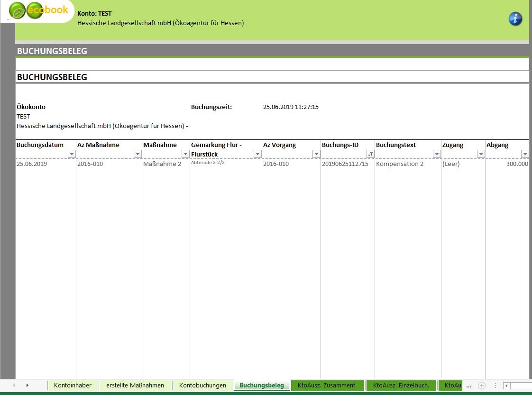Expand the Maßnahme column filter
Screen dimensions: 532x395
tap(185, 154)
